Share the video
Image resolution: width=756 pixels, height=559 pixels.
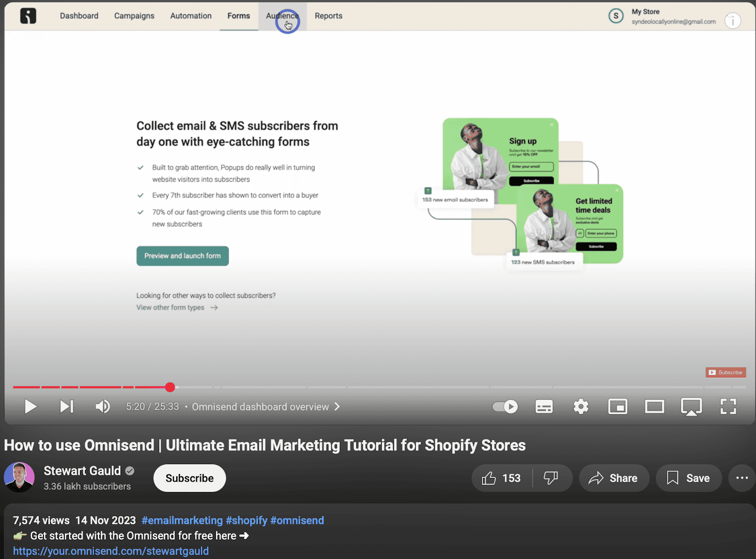pos(613,478)
